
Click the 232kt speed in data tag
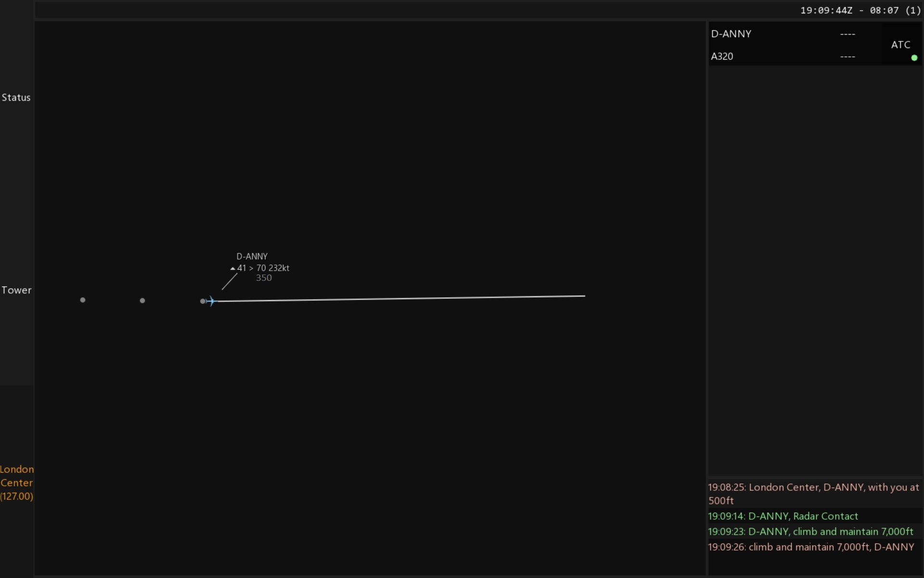[x=279, y=268]
